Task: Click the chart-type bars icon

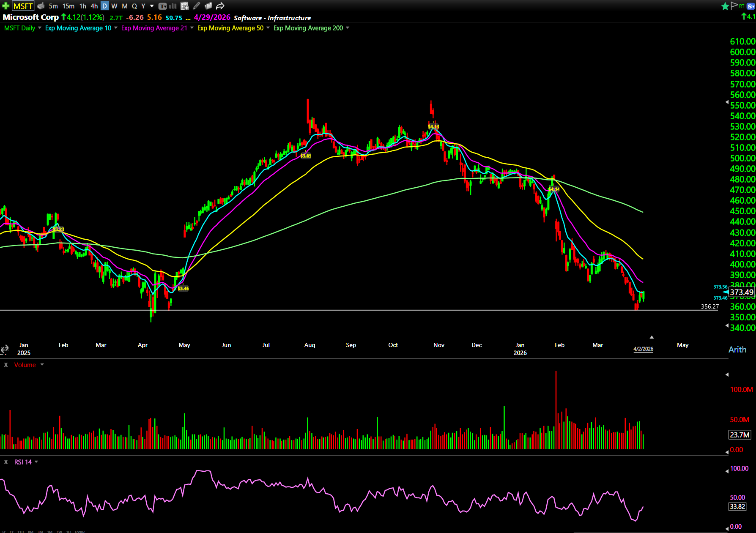Action: pos(173,6)
